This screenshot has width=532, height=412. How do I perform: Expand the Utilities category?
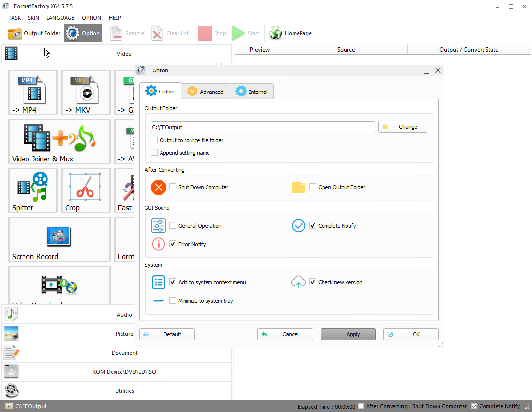[116, 390]
